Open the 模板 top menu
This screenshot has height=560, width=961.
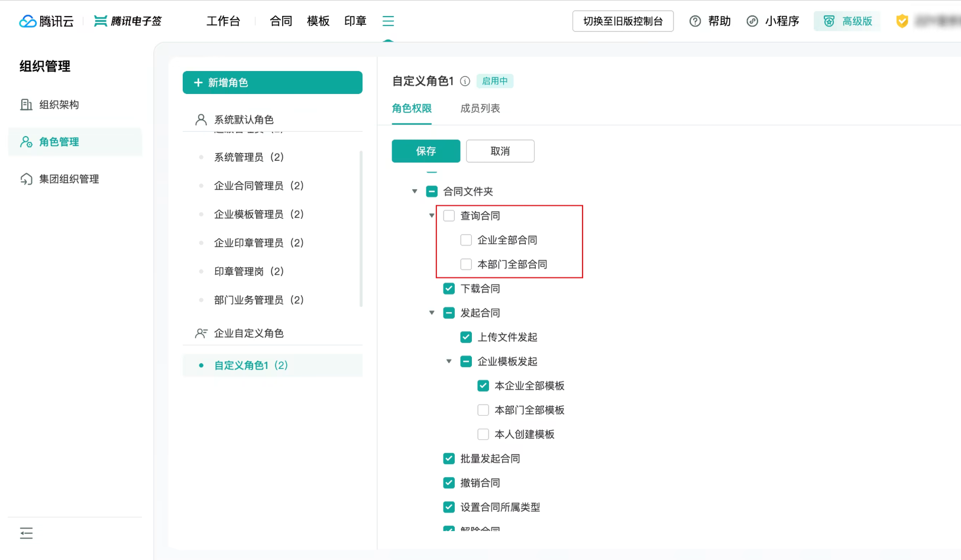[318, 21]
